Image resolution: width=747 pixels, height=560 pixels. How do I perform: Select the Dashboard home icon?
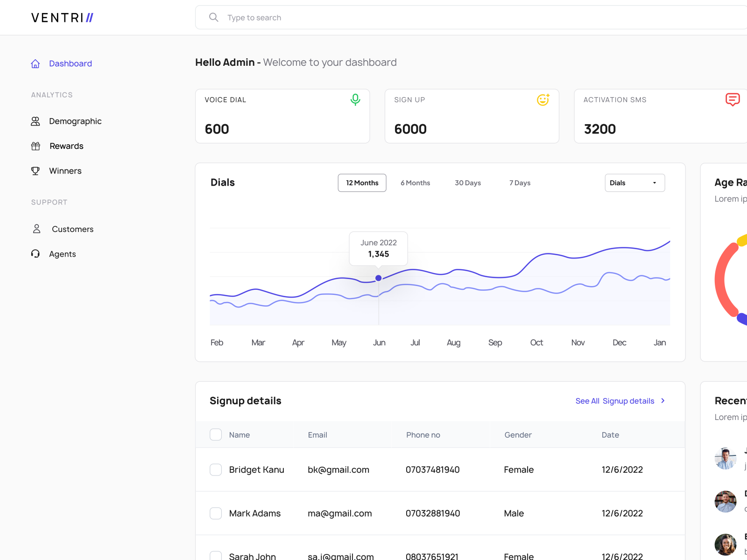click(x=35, y=63)
